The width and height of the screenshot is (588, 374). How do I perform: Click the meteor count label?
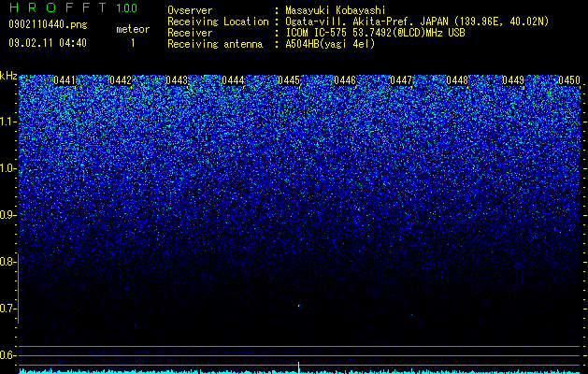pyautogui.click(x=133, y=29)
